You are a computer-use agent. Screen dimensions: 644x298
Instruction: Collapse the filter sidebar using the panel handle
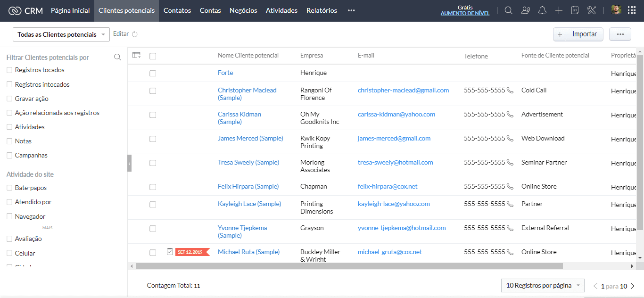pos(130,163)
